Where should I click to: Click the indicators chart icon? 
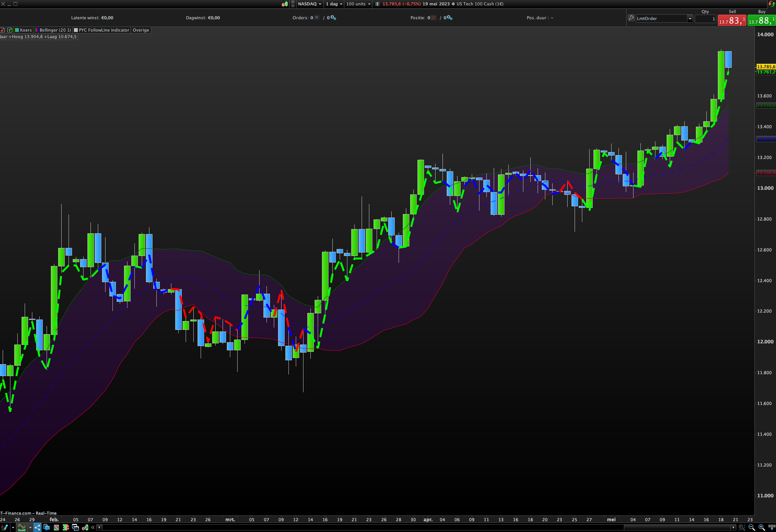22,527
